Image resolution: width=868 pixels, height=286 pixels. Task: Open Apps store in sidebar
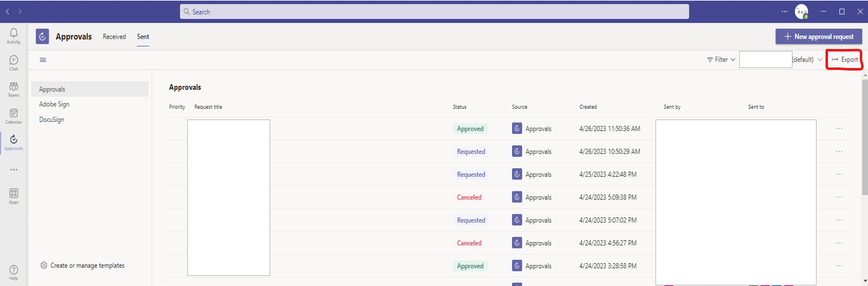click(x=13, y=196)
